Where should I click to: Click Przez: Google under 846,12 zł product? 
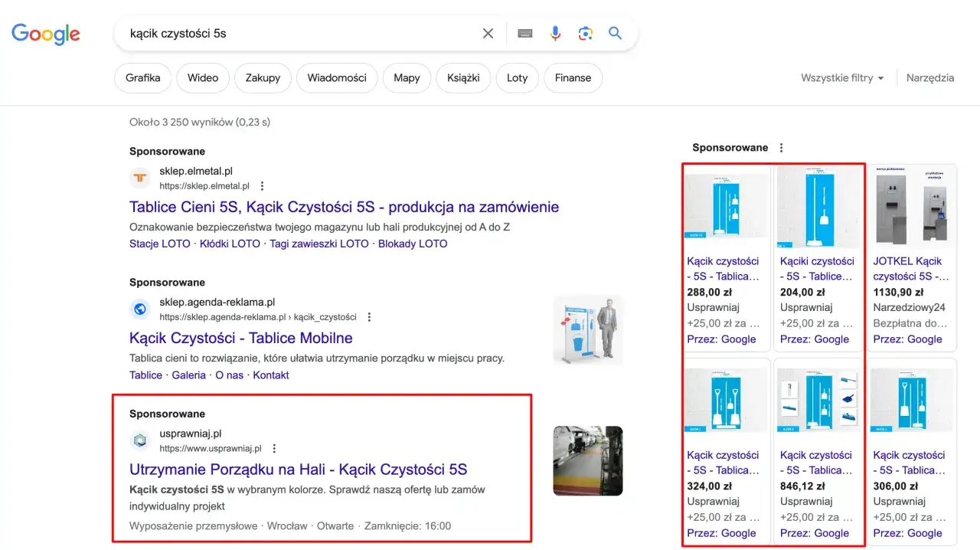(x=815, y=533)
